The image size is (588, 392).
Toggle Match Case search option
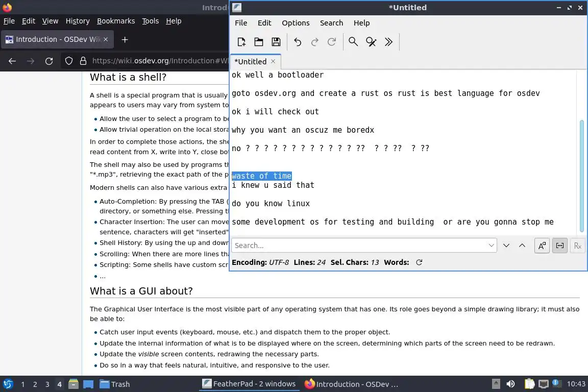tap(542, 246)
